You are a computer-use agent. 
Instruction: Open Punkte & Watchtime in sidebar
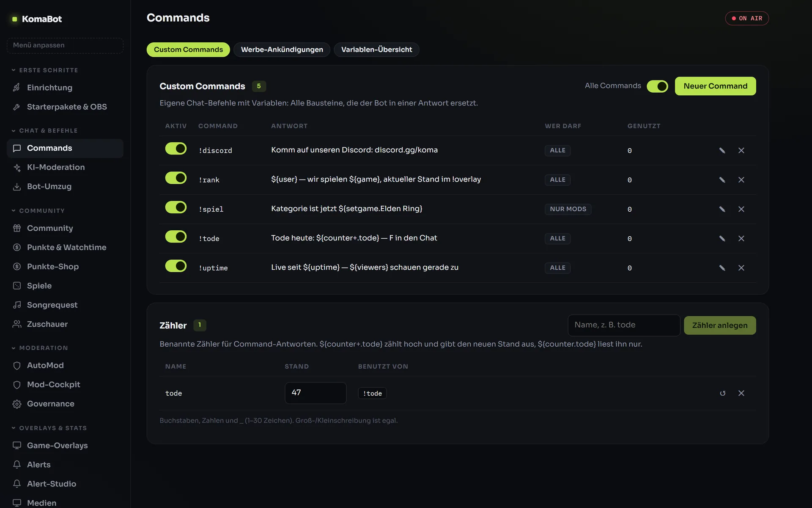pos(65,248)
